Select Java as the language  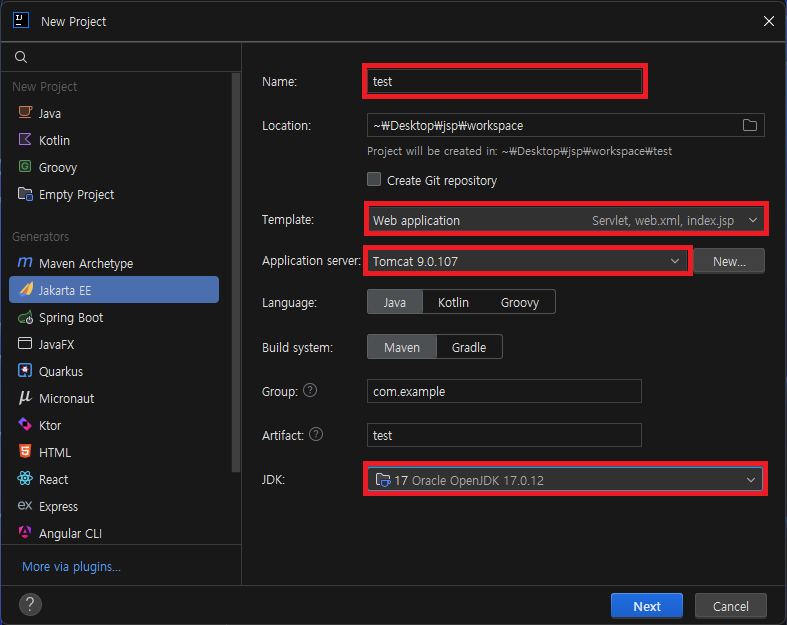pyautogui.click(x=395, y=302)
